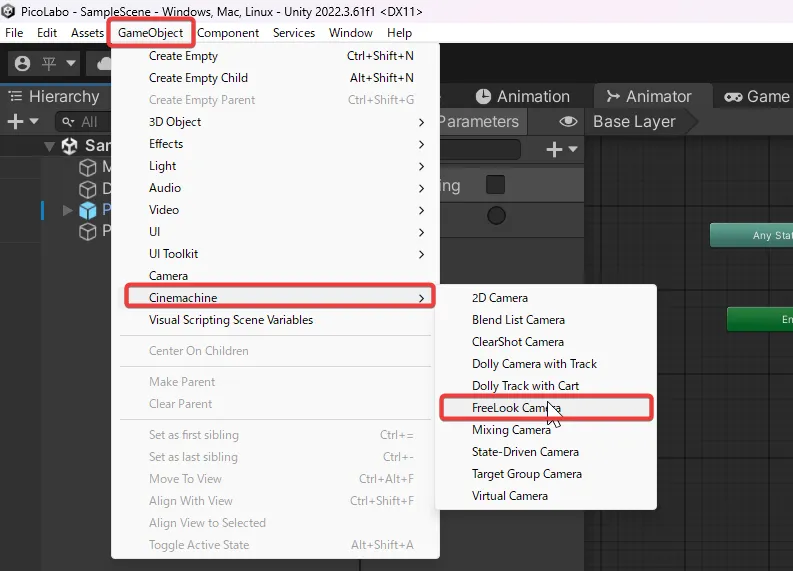Expand the UI Toolkit submenu
This screenshot has width=793, height=571.
tap(276, 254)
